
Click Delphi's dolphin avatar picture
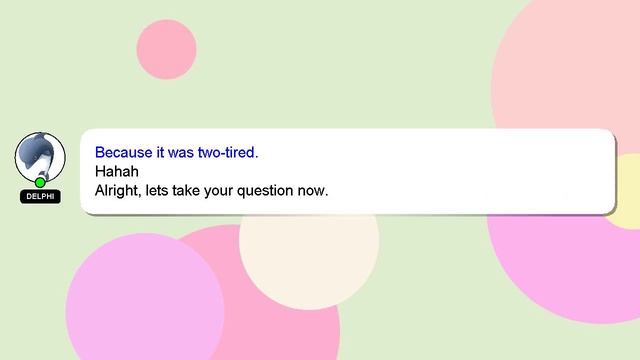pyautogui.click(x=40, y=157)
